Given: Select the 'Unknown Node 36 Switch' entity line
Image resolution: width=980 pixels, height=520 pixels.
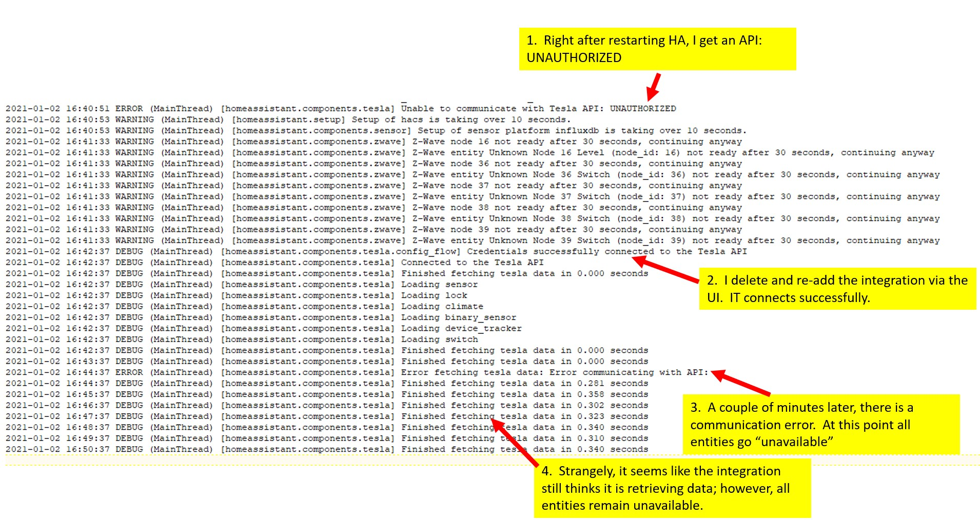Looking at the screenshot, I should [473, 175].
